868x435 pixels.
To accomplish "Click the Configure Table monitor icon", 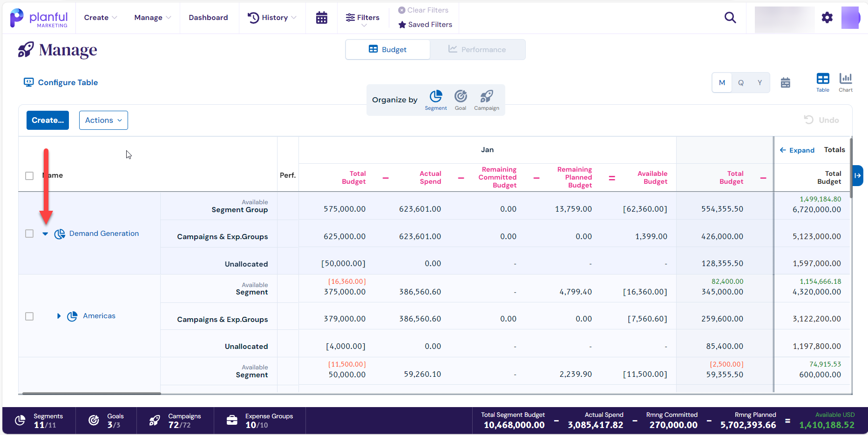I will pyautogui.click(x=29, y=82).
